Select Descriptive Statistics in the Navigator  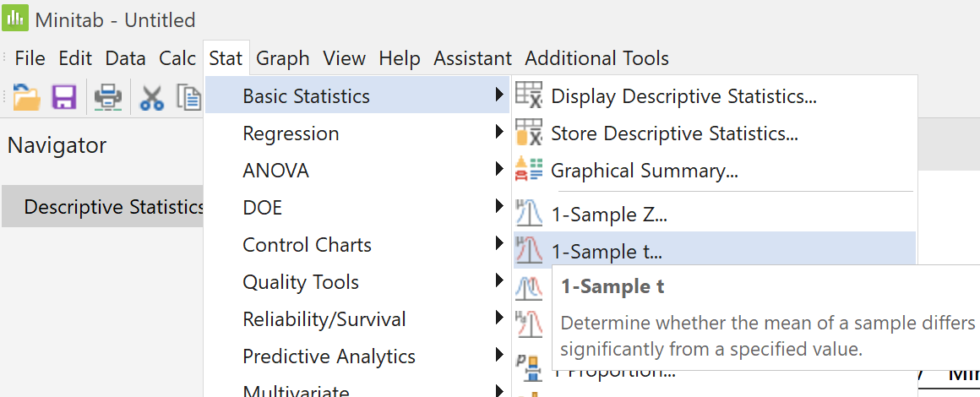tap(102, 206)
